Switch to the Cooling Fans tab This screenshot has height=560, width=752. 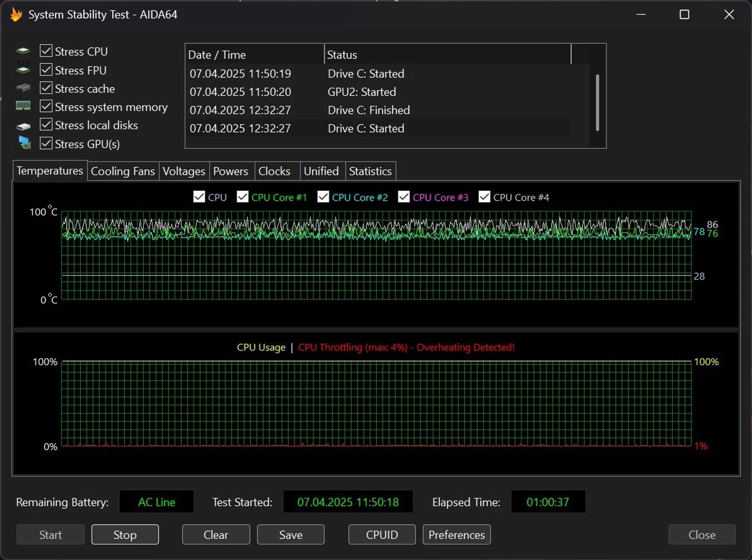point(123,171)
